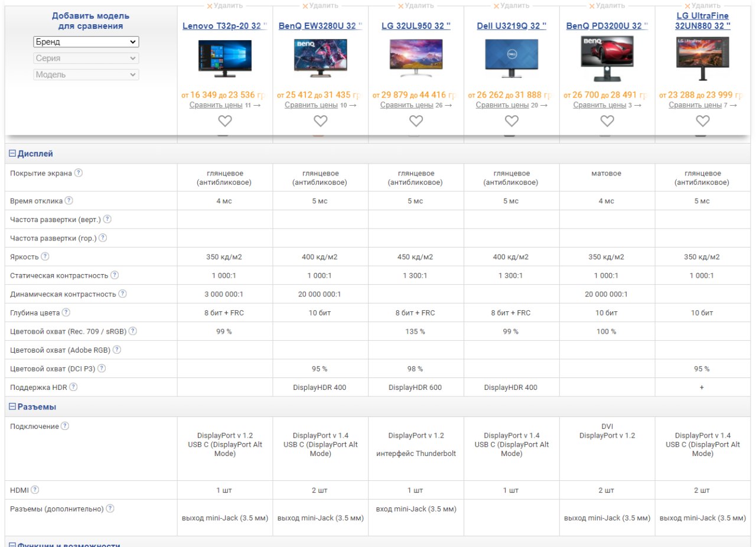Remove LG UltraFine 32UN880 via Удалить
756x547 pixels.
click(x=702, y=5)
